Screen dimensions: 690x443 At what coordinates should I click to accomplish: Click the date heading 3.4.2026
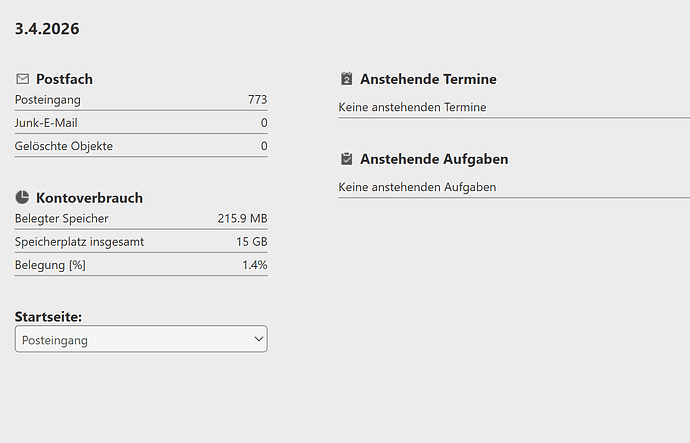coord(47,29)
